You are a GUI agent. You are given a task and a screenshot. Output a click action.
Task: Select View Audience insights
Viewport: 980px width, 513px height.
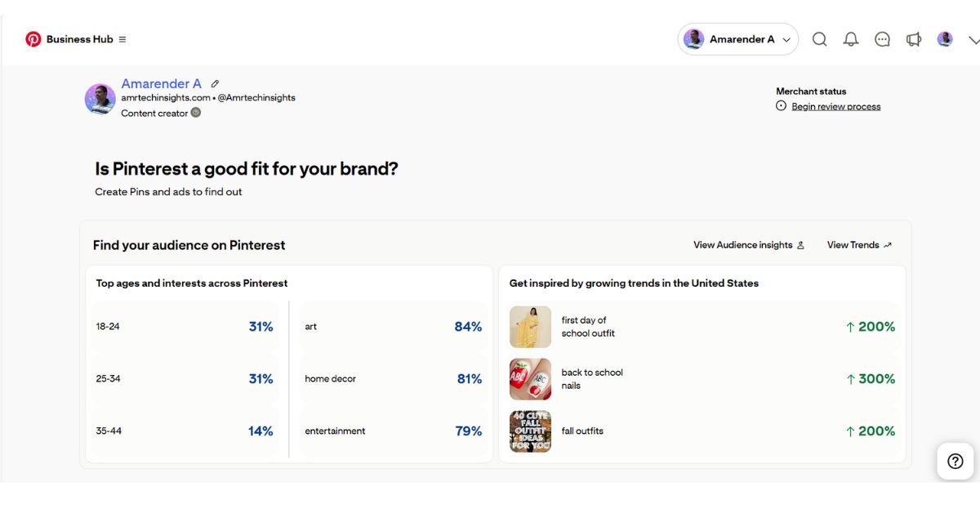(x=743, y=244)
